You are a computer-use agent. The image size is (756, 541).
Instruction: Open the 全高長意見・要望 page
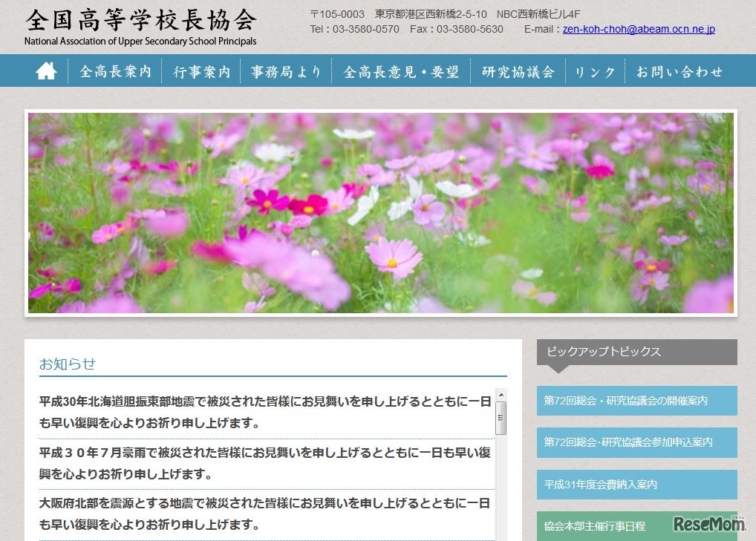(402, 71)
